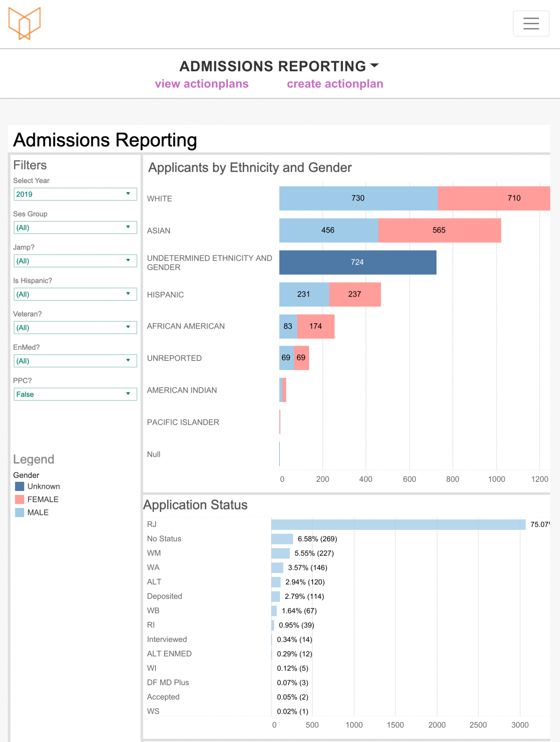Click the No Status bar in Application Status

[282, 539]
